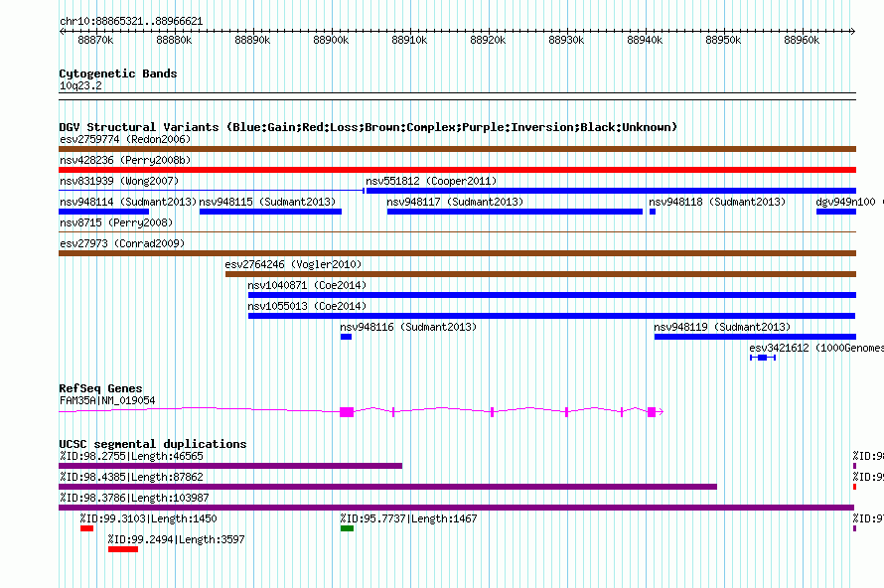Click the 88870k ruler tick label
The height and width of the screenshot is (588, 884).
coord(95,40)
